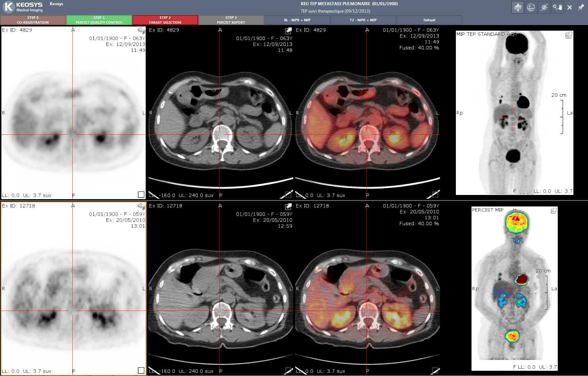Activate the 3D rotation globe tool
Screen dimensions: 588x376
(x=531, y=7)
